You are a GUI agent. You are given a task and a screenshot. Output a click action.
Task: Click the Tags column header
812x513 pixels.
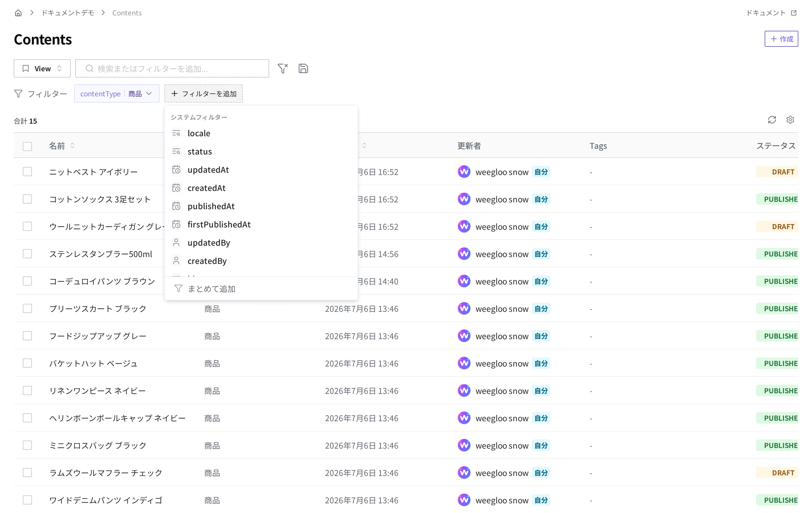pyautogui.click(x=598, y=146)
